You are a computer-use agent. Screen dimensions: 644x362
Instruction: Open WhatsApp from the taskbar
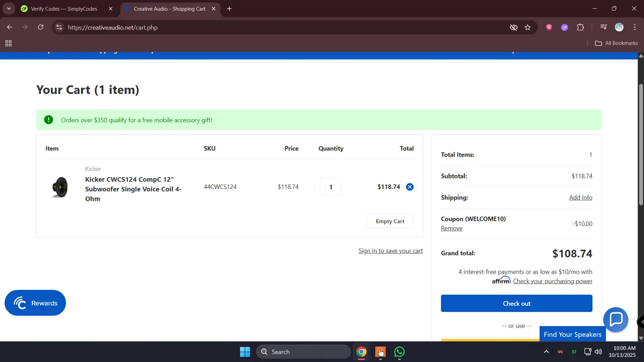click(399, 352)
